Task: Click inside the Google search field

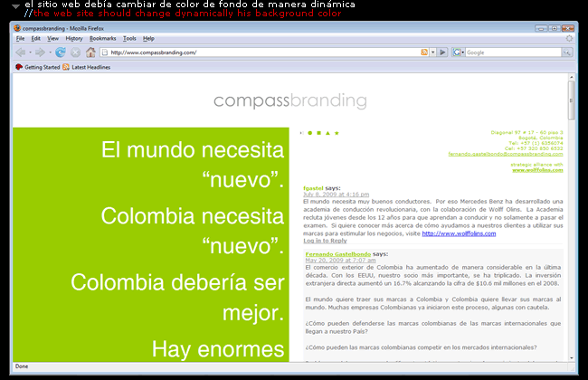Action: (511, 52)
